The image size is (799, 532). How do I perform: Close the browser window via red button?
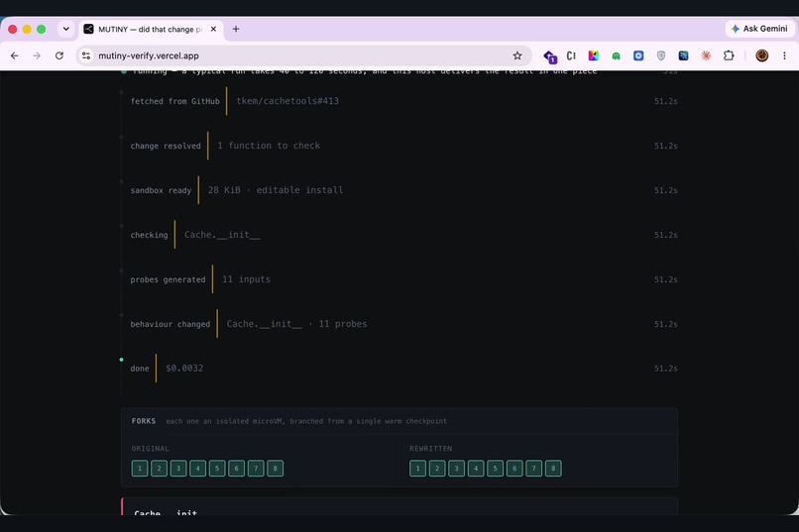click(x=13, y=29)
